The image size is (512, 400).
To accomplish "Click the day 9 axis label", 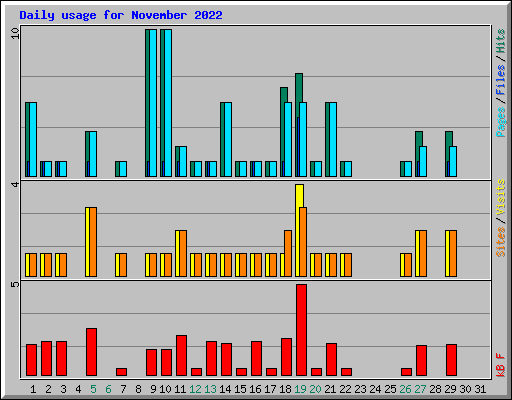I will click(153, 389).
